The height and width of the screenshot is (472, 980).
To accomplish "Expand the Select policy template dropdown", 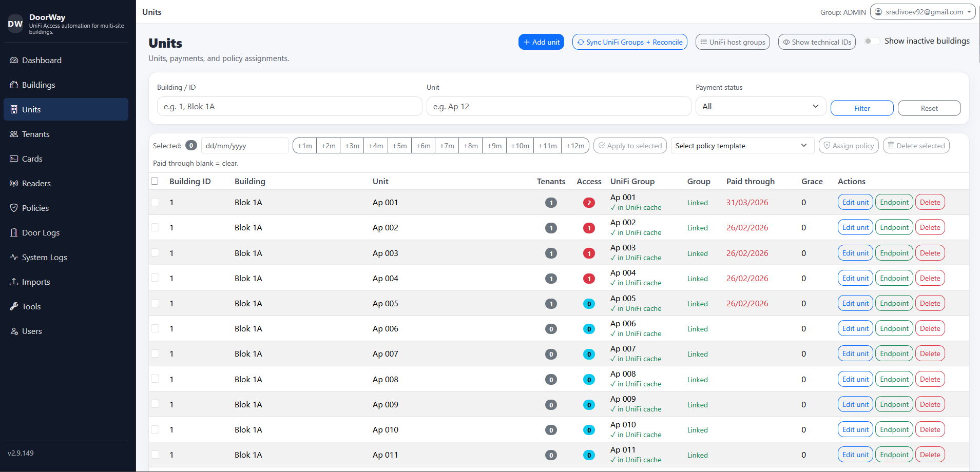I will pyautogui.click(x=742, y=146).
